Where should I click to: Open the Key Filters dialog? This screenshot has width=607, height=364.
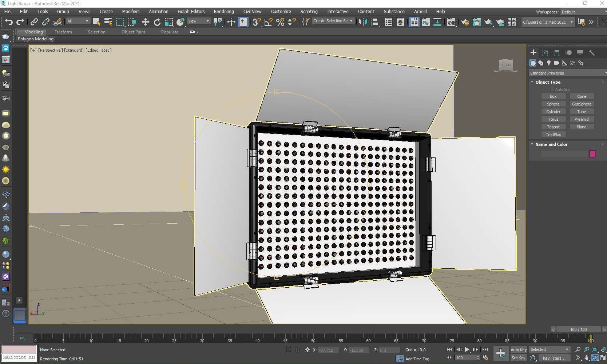554,358
